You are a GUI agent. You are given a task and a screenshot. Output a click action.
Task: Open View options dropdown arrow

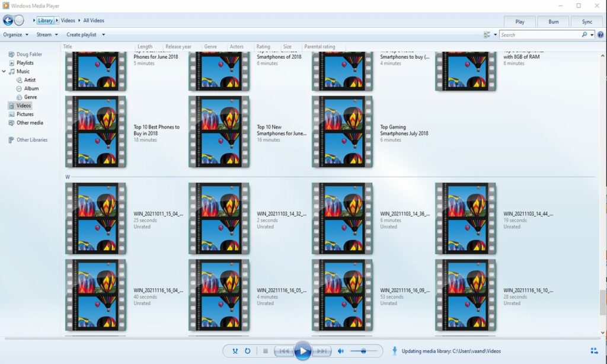[x=495, y=35]
